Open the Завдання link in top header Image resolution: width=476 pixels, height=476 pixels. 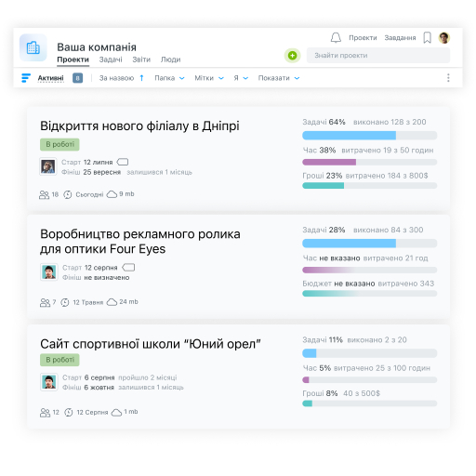(x=400, y=38)
